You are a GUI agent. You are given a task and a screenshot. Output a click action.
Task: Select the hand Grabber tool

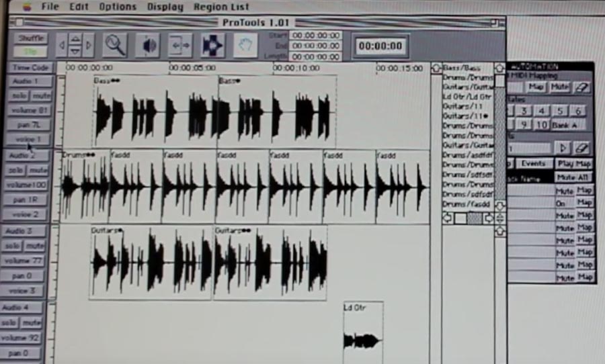(245, 45)
